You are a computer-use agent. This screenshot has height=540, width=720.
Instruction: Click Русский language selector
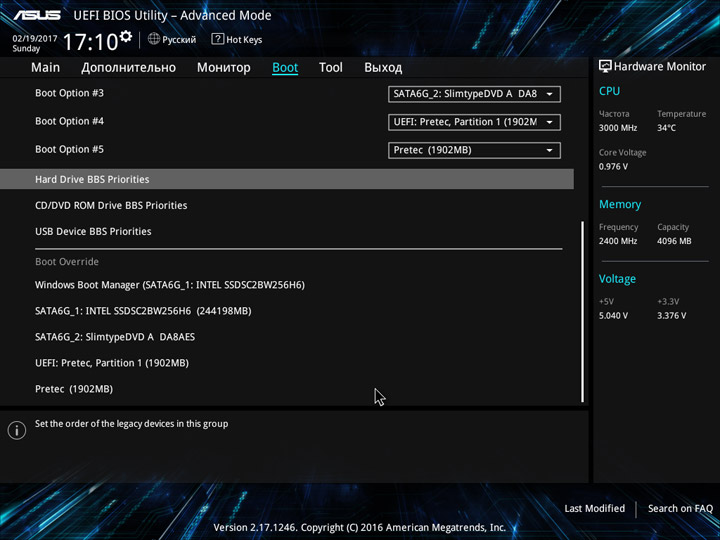click(x=179, y=39)
